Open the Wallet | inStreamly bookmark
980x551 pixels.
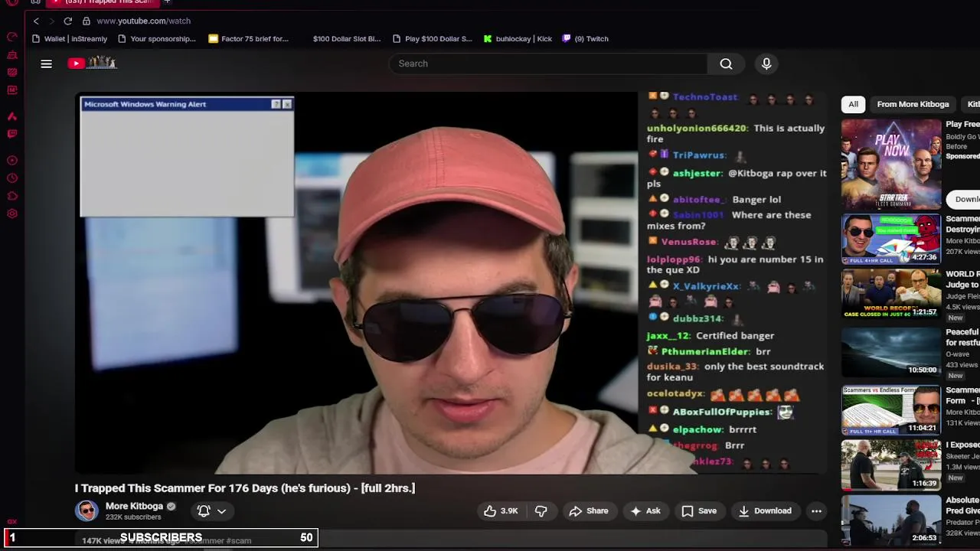click(x=70, y=38)
